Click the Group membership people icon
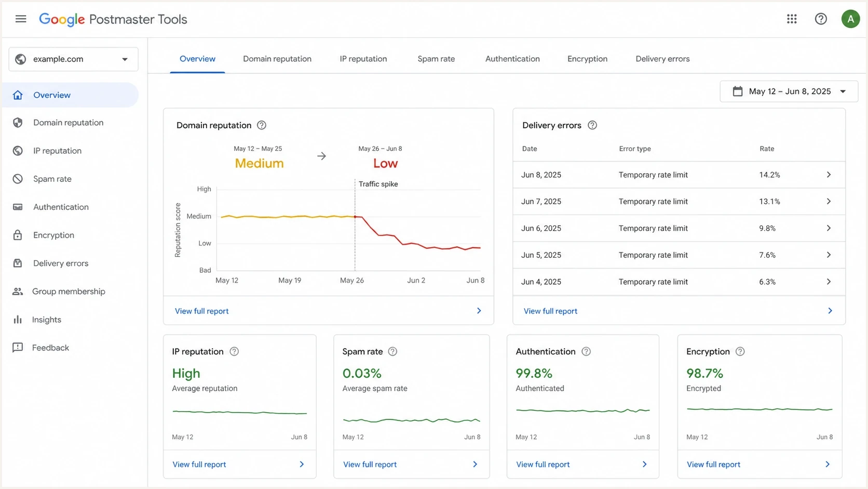 [x=18, y=292]
